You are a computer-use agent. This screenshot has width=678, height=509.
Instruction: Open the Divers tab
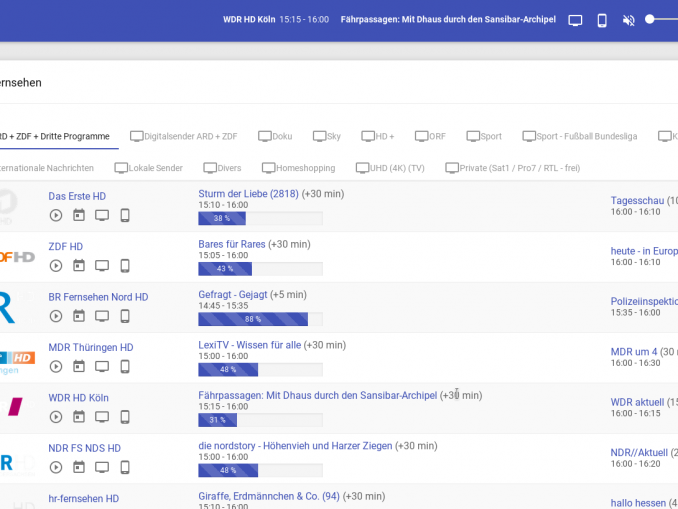(222, 168)
